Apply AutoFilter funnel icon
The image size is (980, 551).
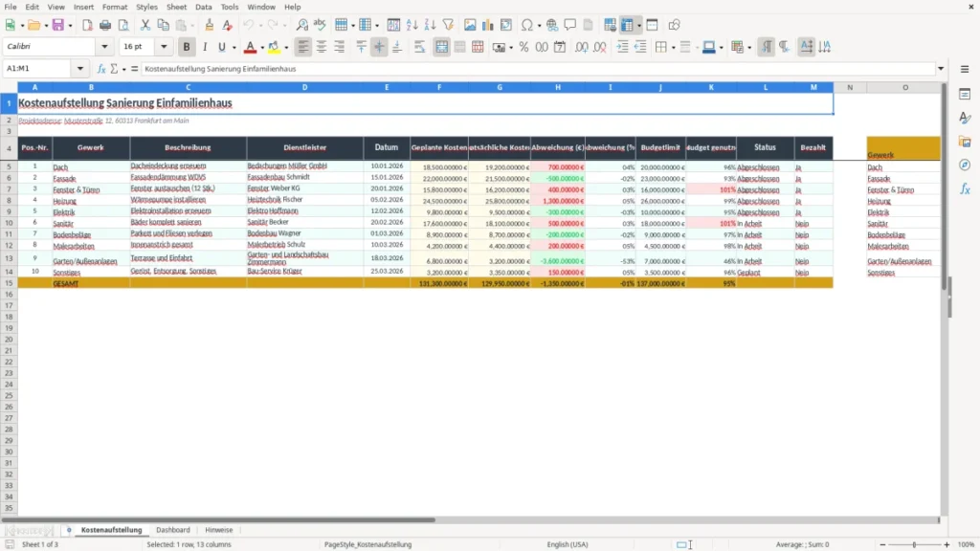448,25
